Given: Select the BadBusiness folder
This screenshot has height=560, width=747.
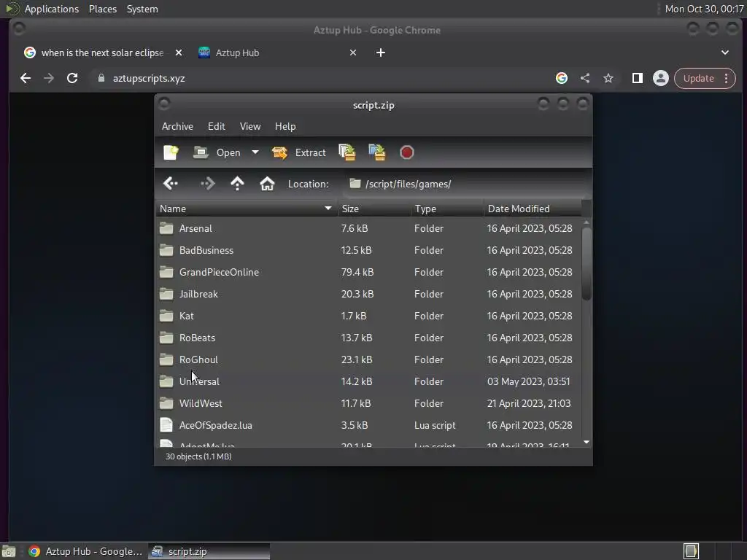Looking at the screenshot, I should (x=369, y=251).
